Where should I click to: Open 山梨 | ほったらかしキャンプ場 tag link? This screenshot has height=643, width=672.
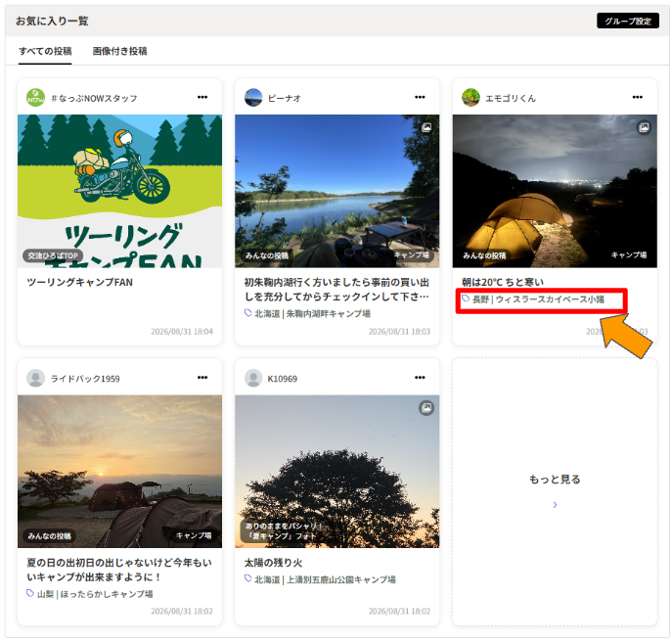pos(90,594)
